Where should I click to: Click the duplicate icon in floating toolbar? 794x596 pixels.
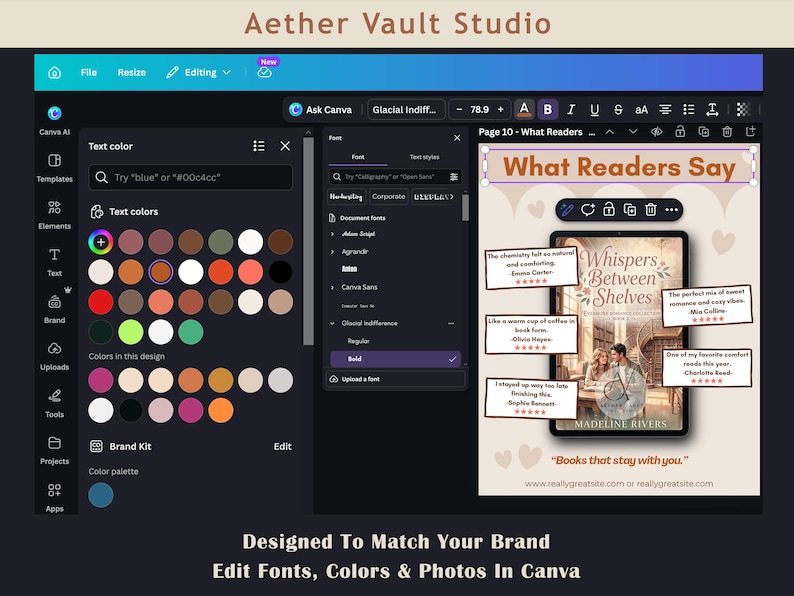tap(630, 210)
